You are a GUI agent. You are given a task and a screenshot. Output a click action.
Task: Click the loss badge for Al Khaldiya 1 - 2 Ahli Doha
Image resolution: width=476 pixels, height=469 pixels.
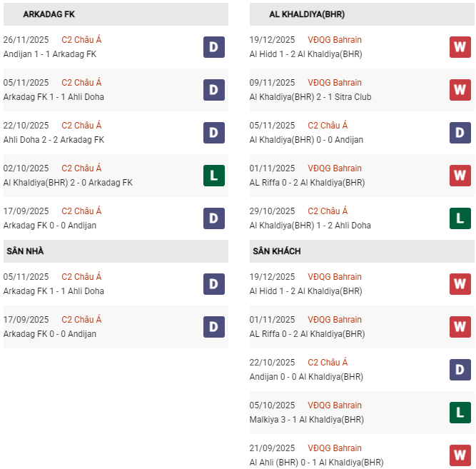460,218
